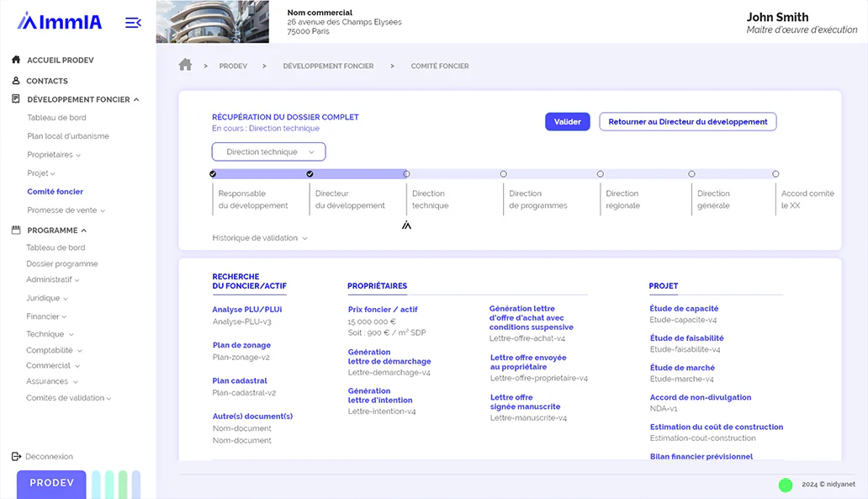Click the green status dot in footer

pyautogui.click(x=786, y=486)
